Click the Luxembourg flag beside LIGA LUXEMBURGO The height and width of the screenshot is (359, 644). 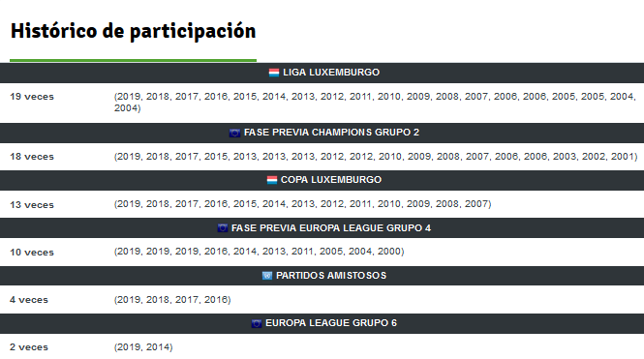(x=274, y=73)
